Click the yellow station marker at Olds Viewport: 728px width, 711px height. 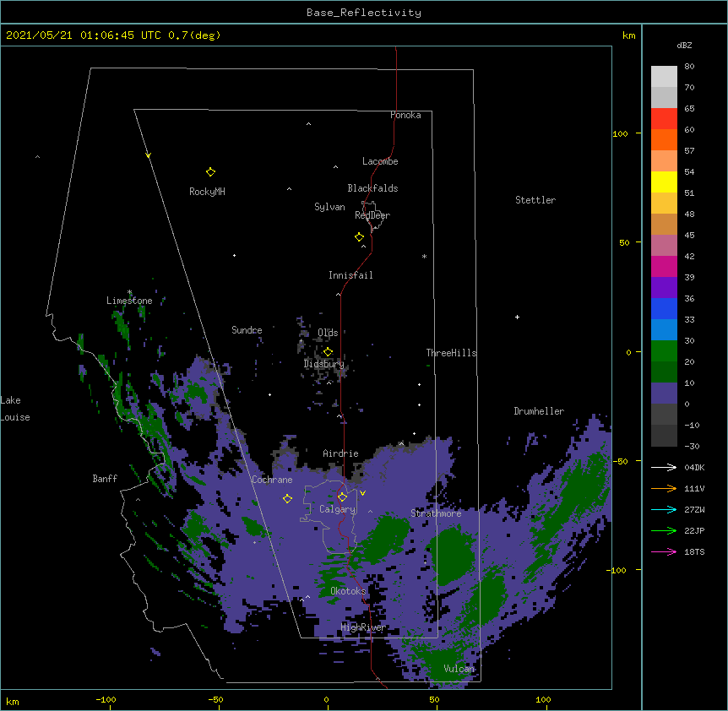(328, 352)
